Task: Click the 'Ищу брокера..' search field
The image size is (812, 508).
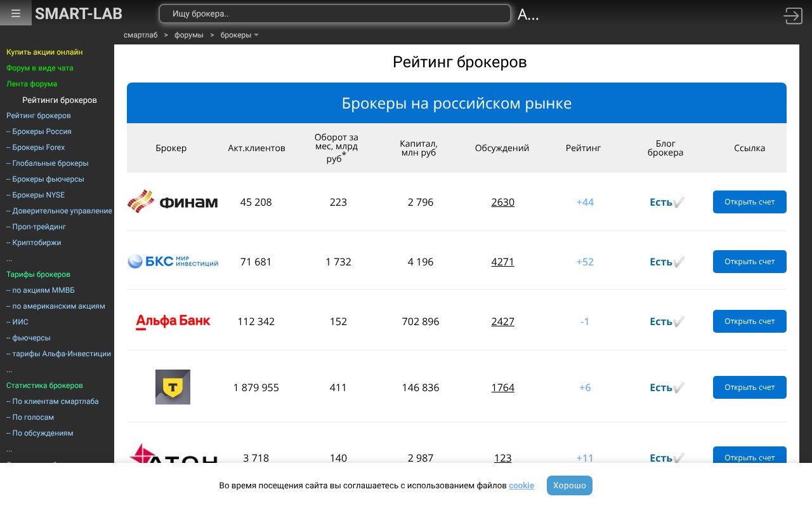Action: pyautogui.click(x=335, y=13)
